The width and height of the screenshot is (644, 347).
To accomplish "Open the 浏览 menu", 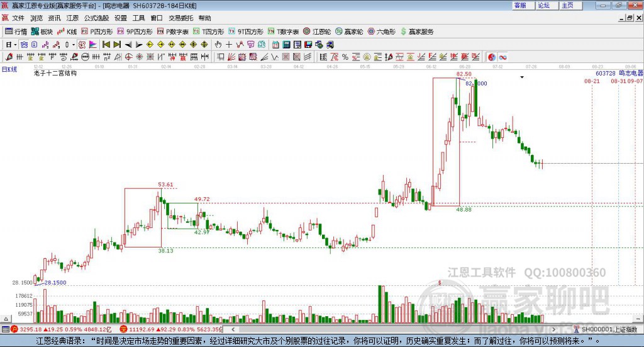I will (36, 18).
